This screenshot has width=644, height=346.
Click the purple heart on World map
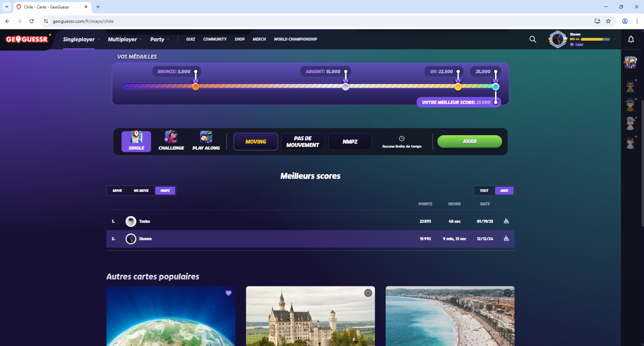click(x=229, y=293)
